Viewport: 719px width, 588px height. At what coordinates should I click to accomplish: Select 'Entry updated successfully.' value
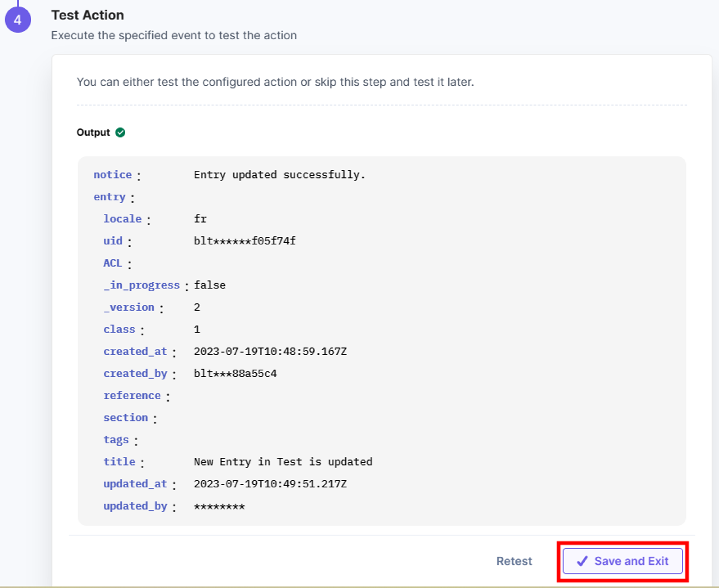click(280, 175)
